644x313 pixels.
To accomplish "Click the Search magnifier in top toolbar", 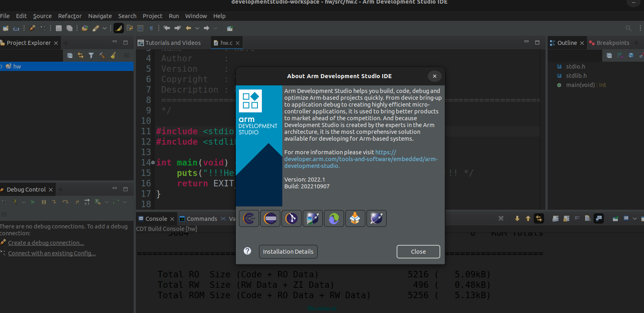I will tap(628, 28).
